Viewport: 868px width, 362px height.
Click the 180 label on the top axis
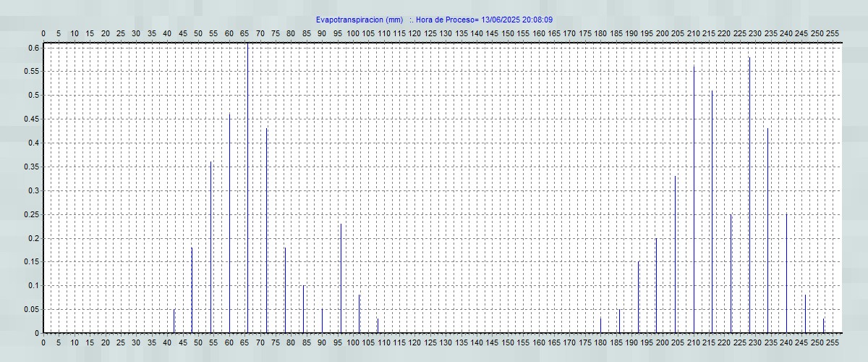coord(600,34)
